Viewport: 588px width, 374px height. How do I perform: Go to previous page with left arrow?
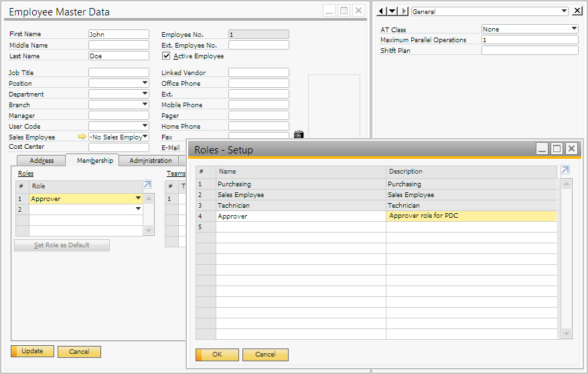point(382,11)
